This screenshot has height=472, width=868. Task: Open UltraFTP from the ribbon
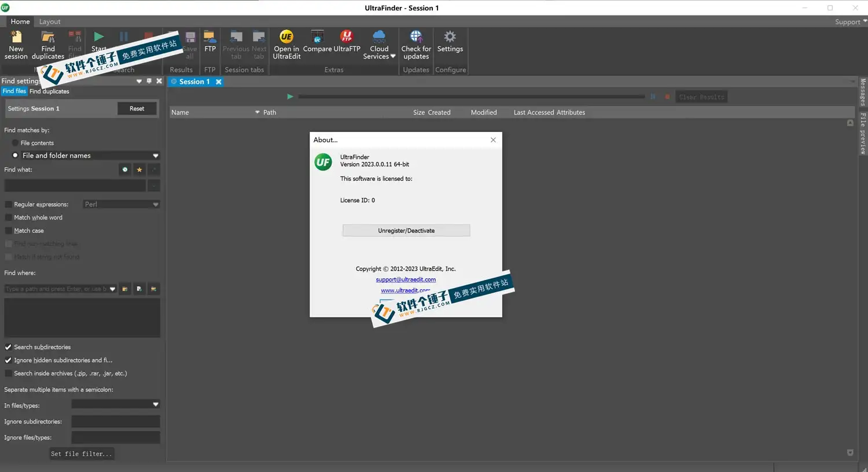(x=347, y=38)
